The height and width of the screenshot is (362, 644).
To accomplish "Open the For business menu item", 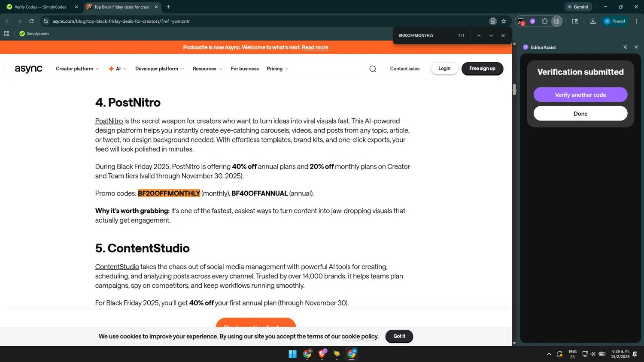I will point(245,69).
